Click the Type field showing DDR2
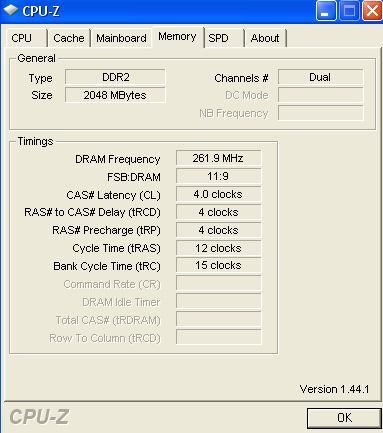This screenshot has width=383, height=433. point(115,77)
